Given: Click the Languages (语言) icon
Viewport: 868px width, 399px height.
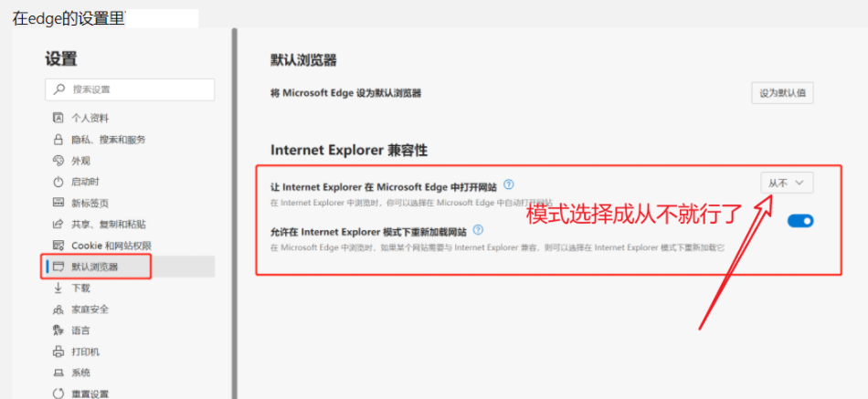Looking at the screenshot, I should click(58, 331).
